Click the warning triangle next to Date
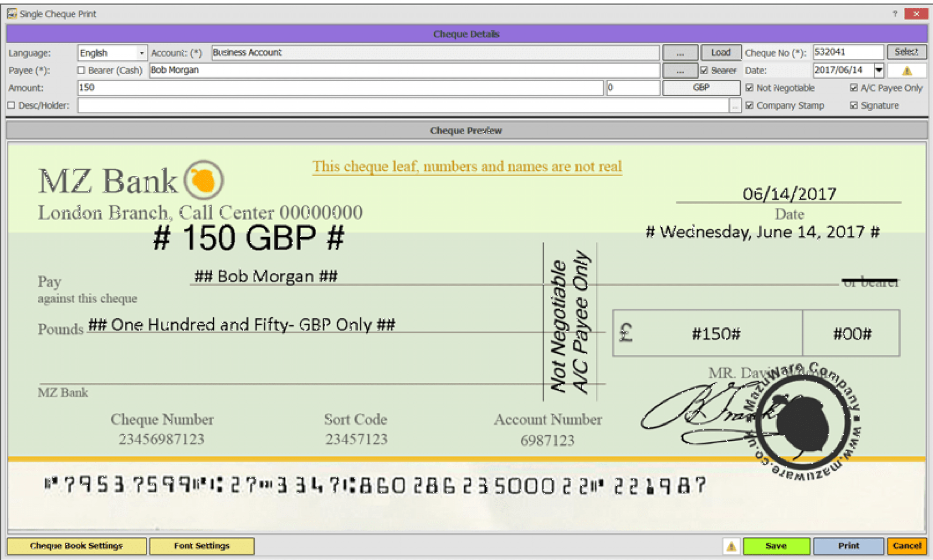 [906, 70]
